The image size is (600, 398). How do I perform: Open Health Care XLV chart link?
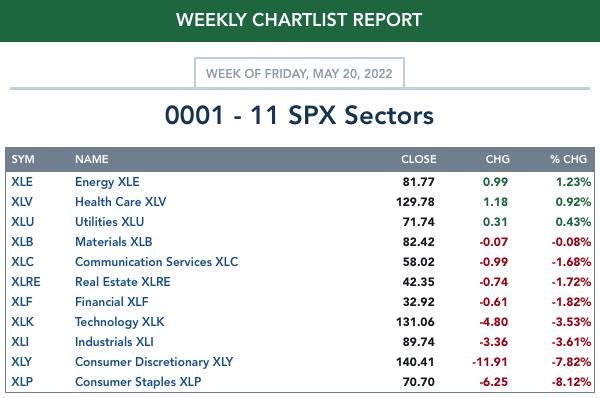click(x=121, y=202)
